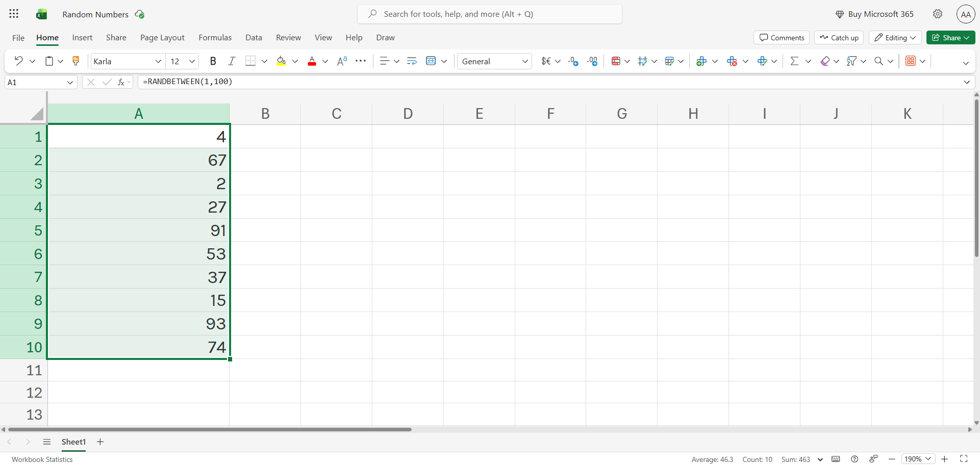
Task: Expand the Paste options arrow
Action: point(61,61)
